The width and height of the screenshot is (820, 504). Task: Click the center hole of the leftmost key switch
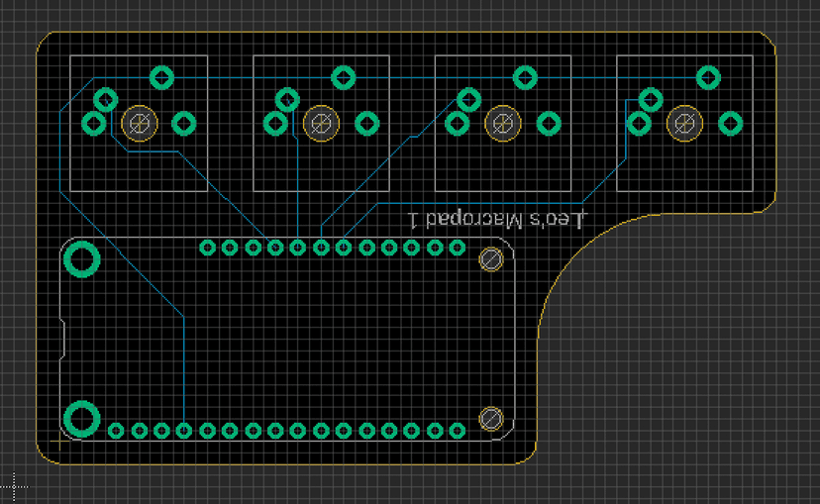click(x=139, y=124)
